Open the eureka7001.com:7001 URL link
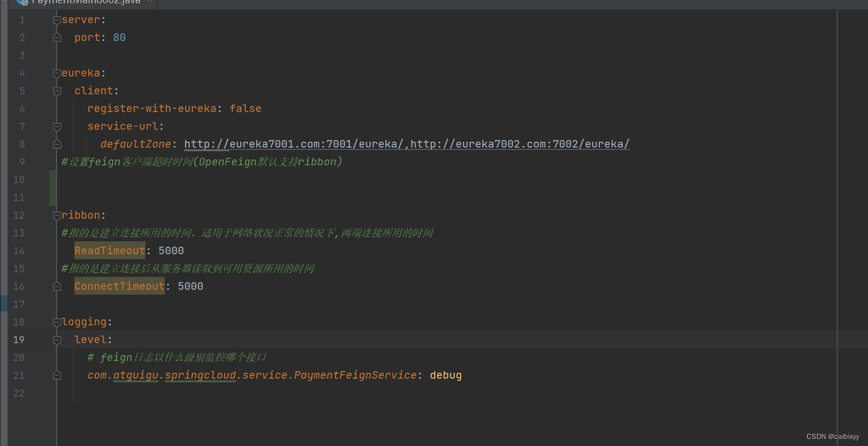Screen dimensions: 868x446 point(293,144)
